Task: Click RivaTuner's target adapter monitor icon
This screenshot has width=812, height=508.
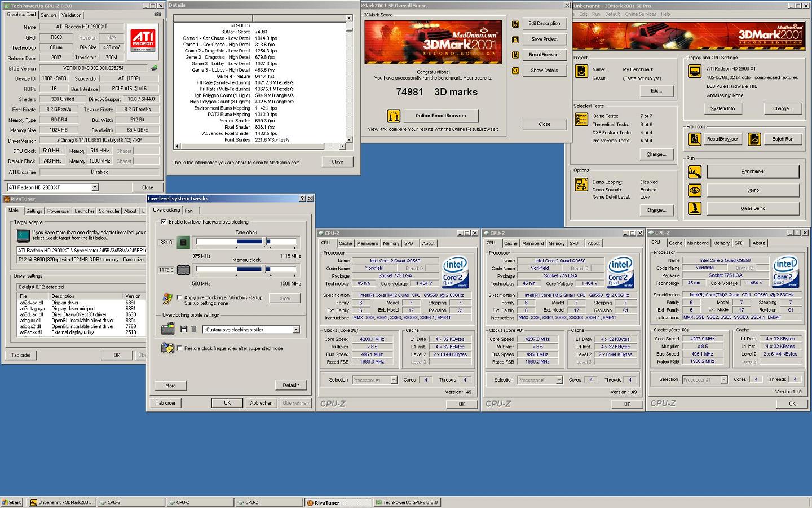Action: pyautogui.click(x=23, y=236)
